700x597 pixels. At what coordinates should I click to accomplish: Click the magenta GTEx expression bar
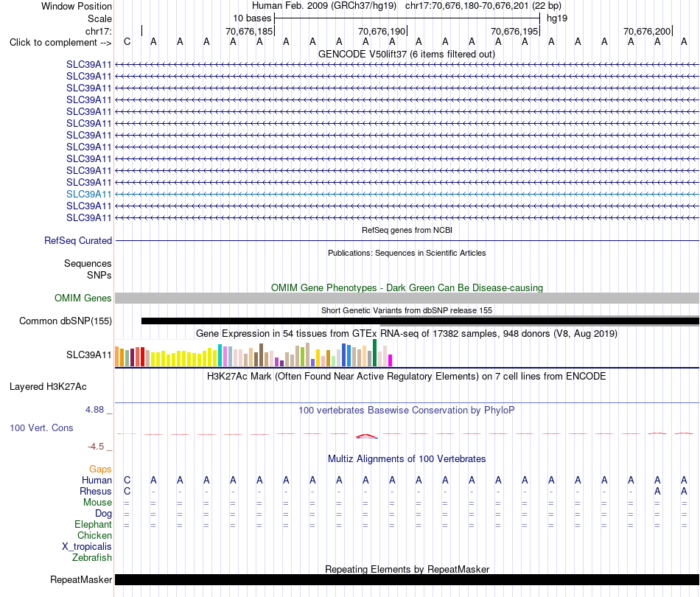391,360
